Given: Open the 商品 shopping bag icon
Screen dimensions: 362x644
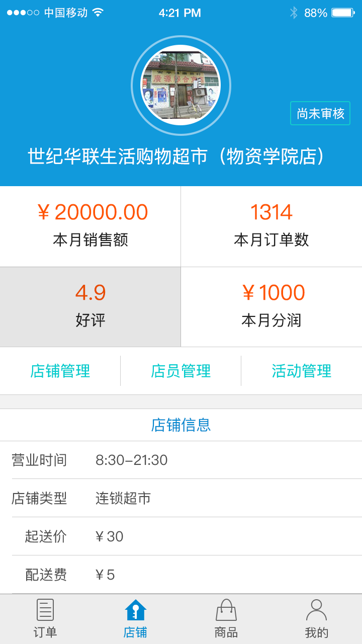Looking at the screenshot, I should (226, 610).
